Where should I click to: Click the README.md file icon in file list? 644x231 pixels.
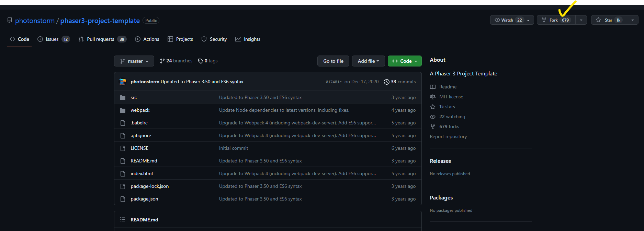coord(123,161)
